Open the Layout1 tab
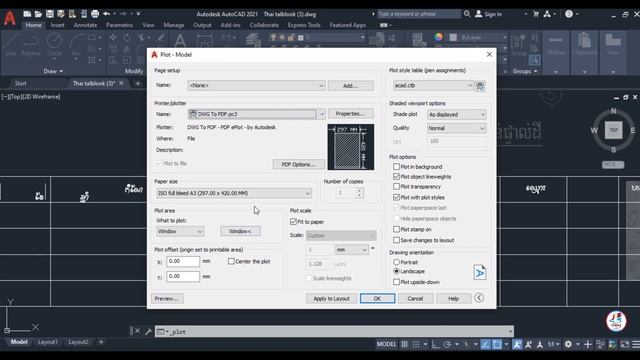640x360 pixels. tap(48, 342)
